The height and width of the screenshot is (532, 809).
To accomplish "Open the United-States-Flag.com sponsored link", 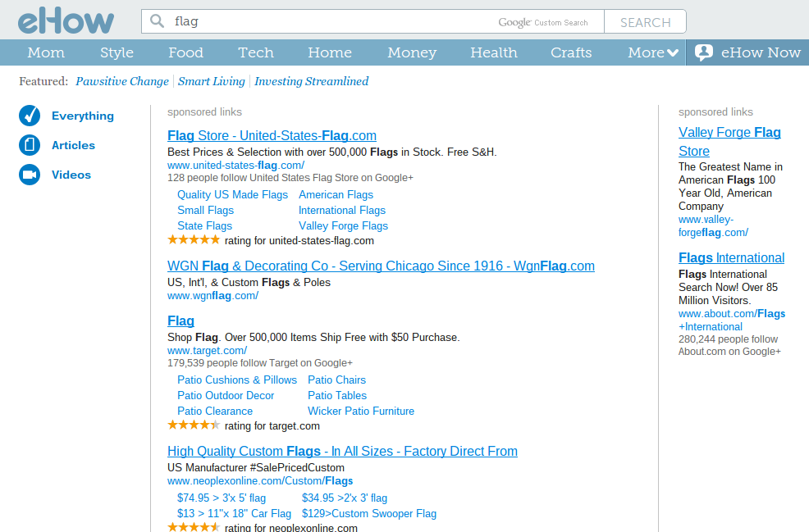I will [272, 135].
